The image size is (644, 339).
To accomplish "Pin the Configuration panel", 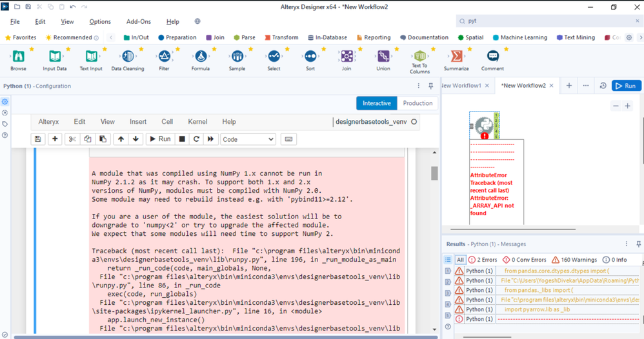I will click(430, 86).
